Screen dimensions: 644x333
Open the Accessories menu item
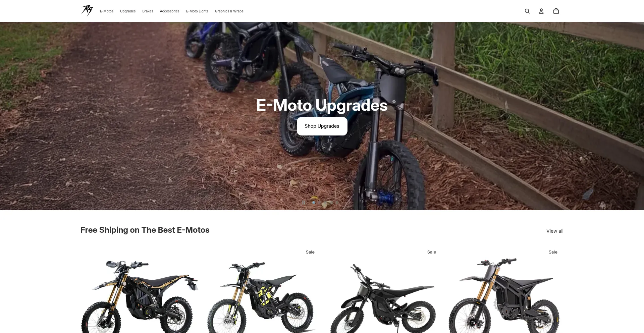pos(169,11)
